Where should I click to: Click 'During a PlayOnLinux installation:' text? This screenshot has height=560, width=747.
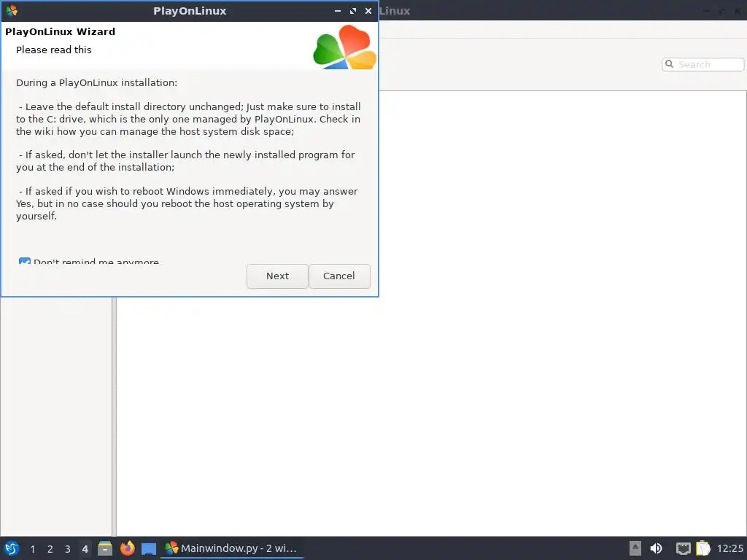coord(97,83)
